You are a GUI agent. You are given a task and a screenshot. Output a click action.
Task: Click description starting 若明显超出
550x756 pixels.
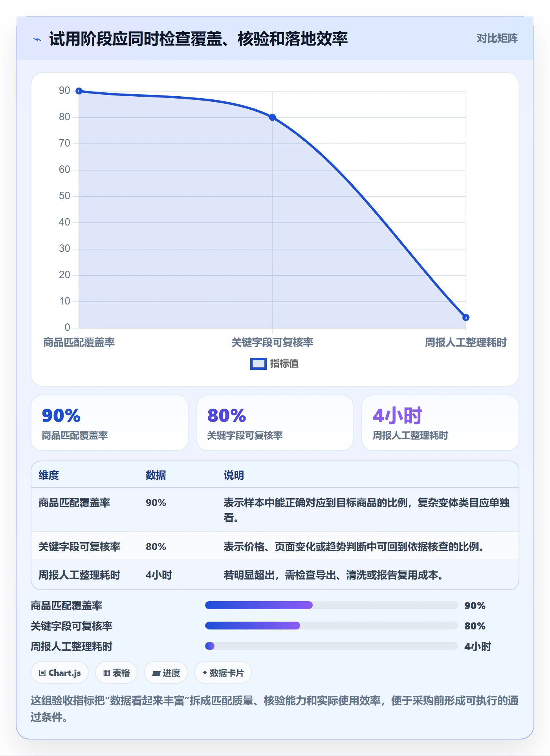(x=334, y=575)
